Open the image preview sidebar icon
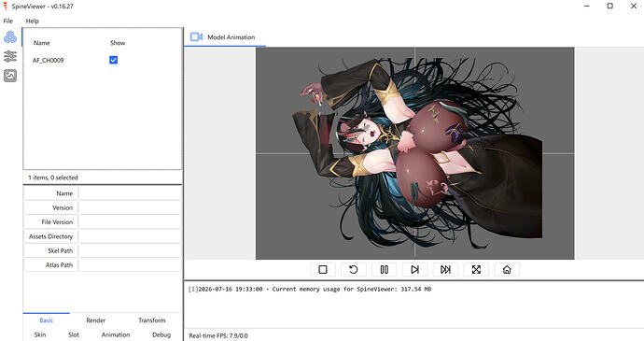The height and width of the screenshot is (341, 644). pyautogui.click(x=10, y=76)
